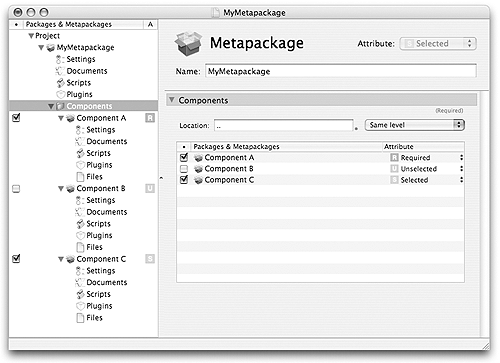Click the Plugins icon under Component C
500x363 pixels.
pos(80,306)
